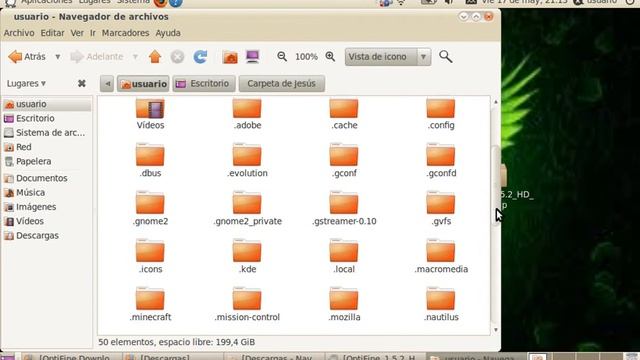
Task: Search files with the magnifier icon
Action: click(445, 57)
